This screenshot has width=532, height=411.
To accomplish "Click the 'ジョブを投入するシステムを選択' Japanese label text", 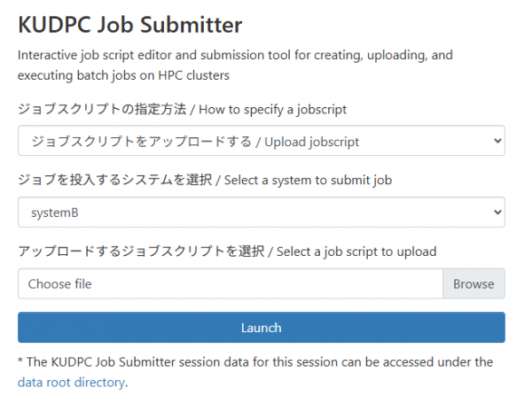I will point(115,180).
